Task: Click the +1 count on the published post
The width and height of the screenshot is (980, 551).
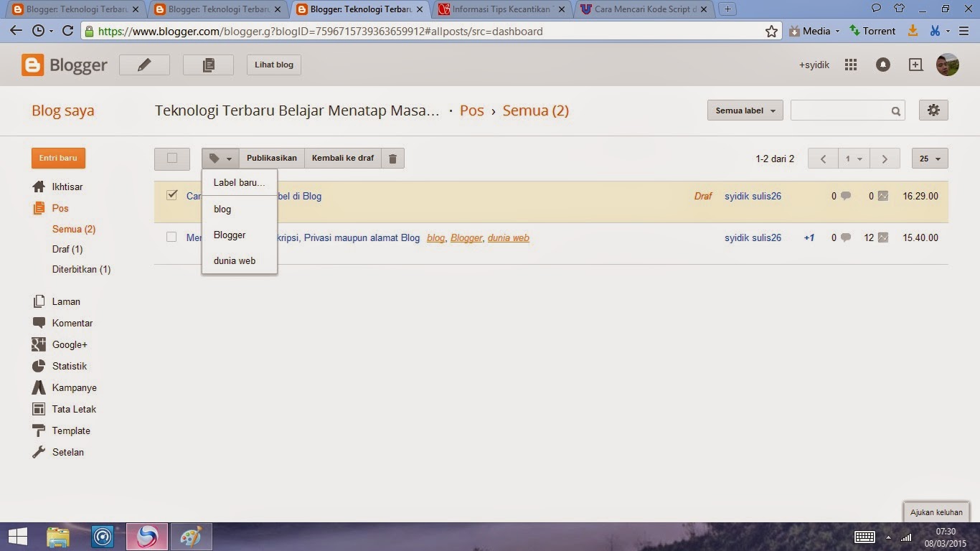Action: (x=809, y=237)
